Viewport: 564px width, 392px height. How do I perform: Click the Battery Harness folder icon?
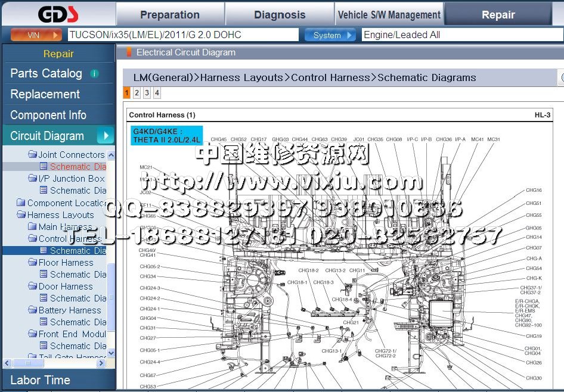pos(33,310)
